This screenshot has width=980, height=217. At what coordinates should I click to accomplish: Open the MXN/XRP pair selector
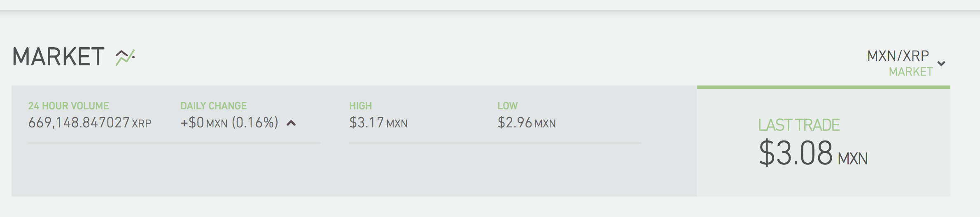tap(898, 55)
